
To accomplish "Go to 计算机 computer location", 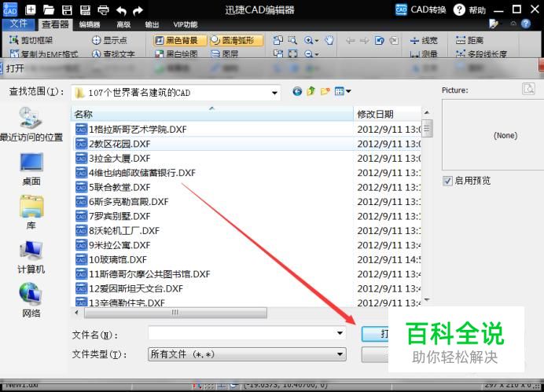I will click(x=31, y=257).
